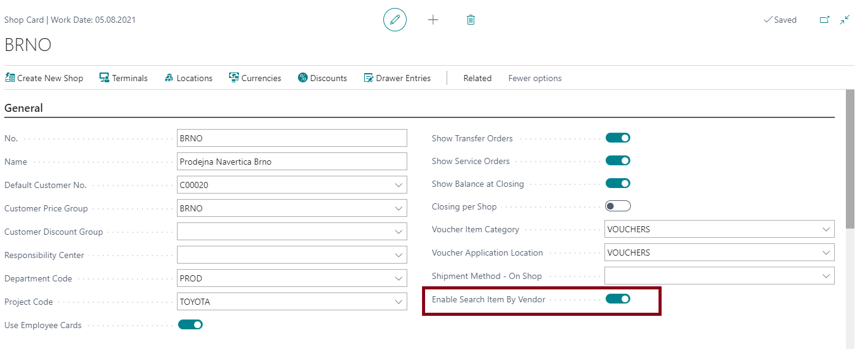The width and height of the screenshot is (868, 349).
Task: Click the Edit pencil icon
Action: coord(395,20)
